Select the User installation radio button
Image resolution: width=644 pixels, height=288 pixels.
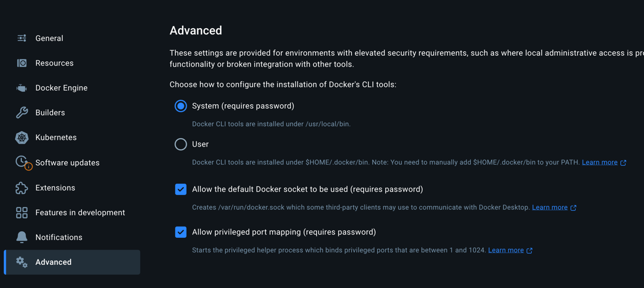(x=180, y=144)
